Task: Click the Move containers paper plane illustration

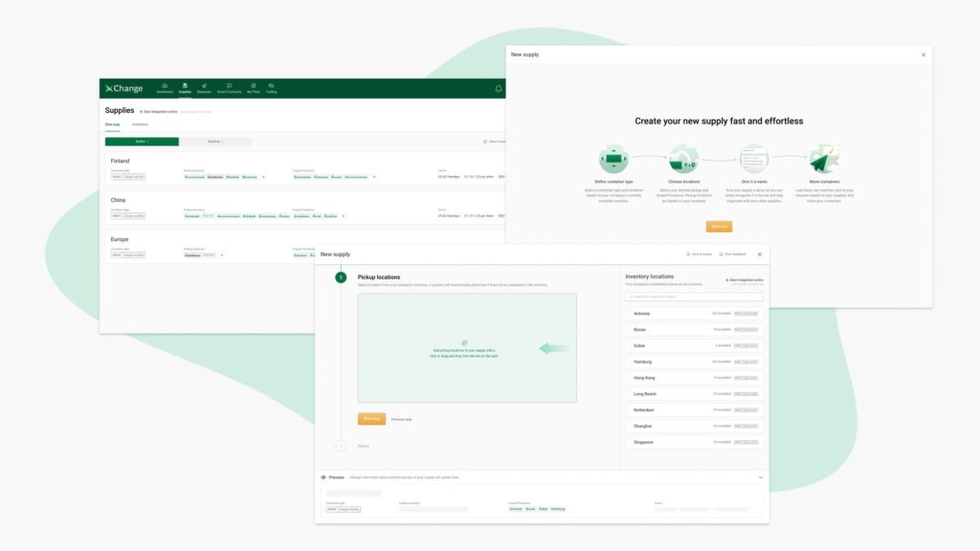Action: [824, 159]
